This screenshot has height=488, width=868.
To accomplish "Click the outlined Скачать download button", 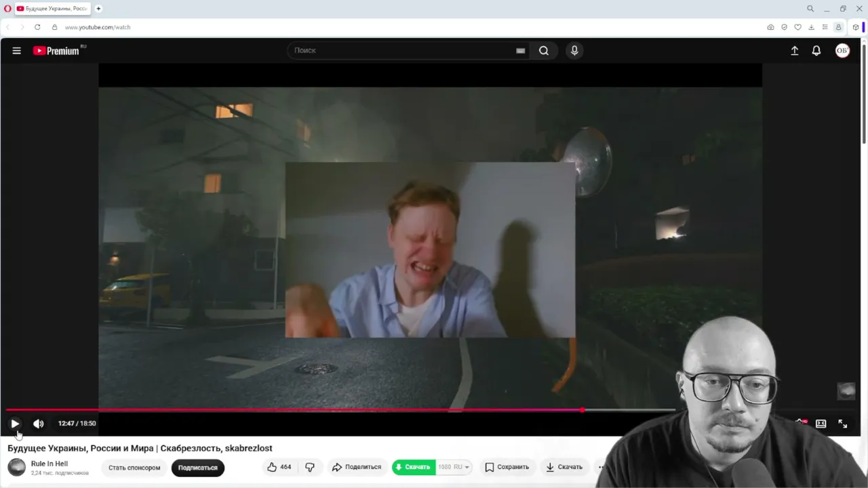I will point(564,467).
